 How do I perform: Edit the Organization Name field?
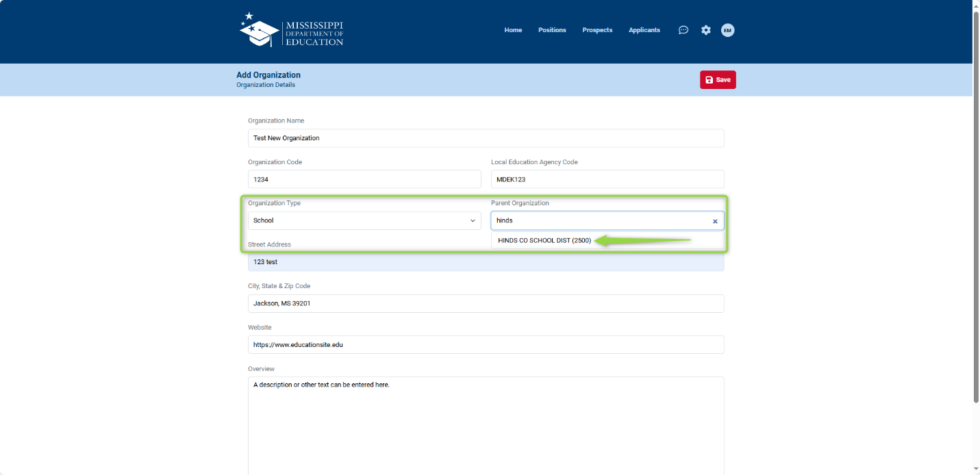(x=486, y=138)
